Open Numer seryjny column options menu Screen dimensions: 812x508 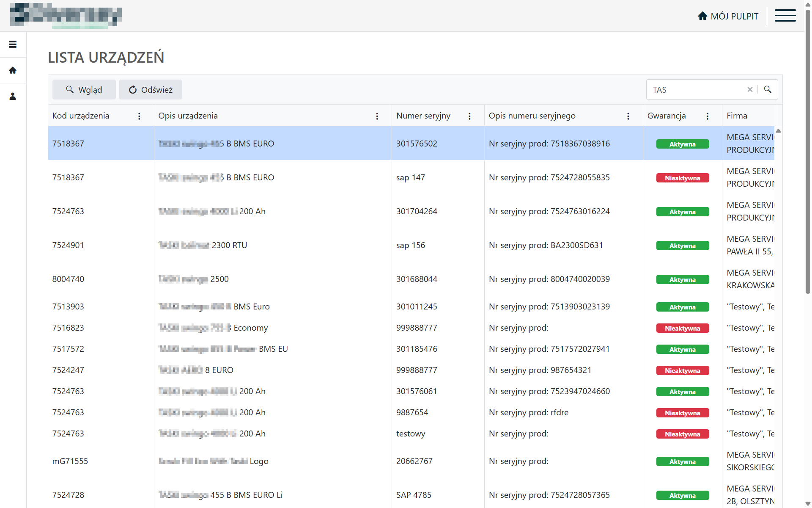(x=469, y=116)
